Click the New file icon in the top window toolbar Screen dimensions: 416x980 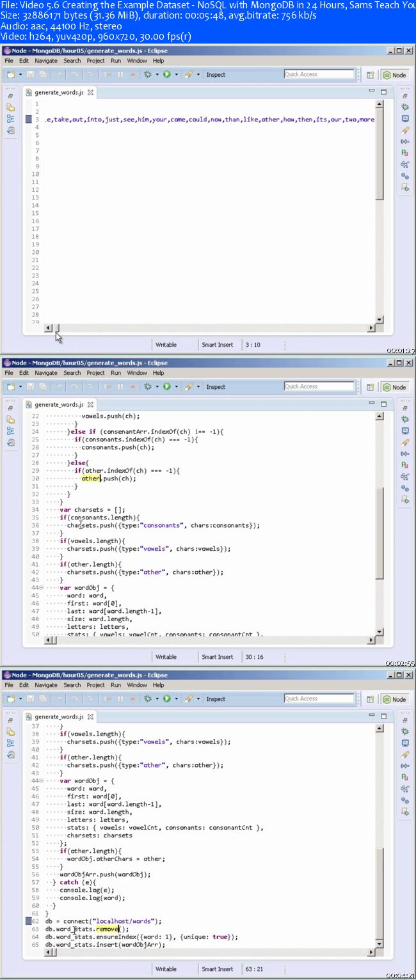[x=11, y=74]
